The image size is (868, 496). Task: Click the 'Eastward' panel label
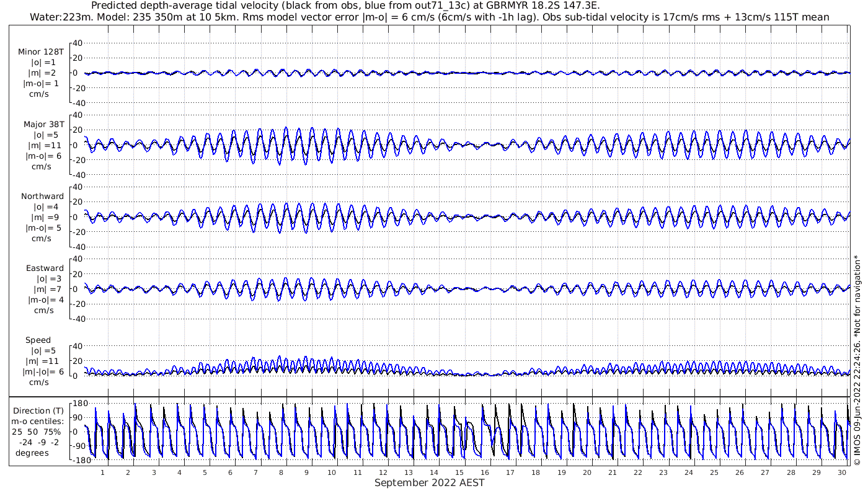45,268
